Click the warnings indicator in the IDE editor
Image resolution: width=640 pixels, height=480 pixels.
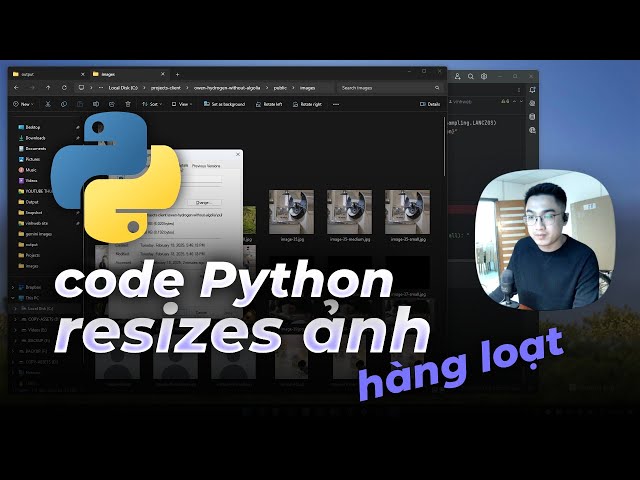click(505, 101)
